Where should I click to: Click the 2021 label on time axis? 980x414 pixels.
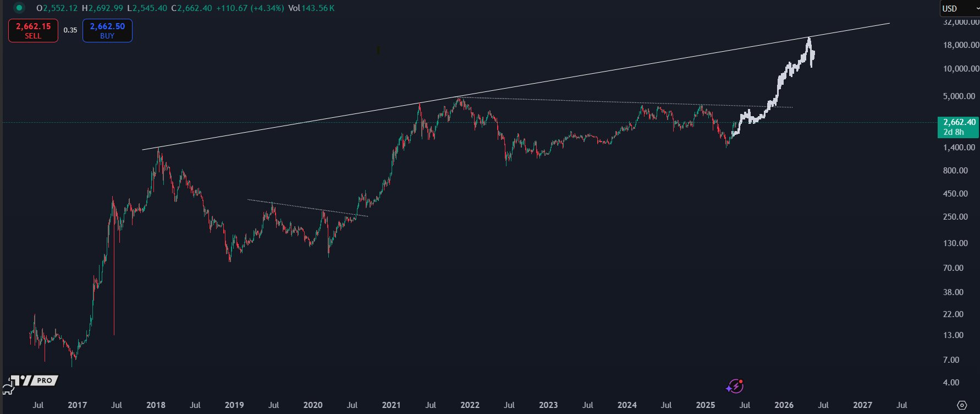point(392,405)
